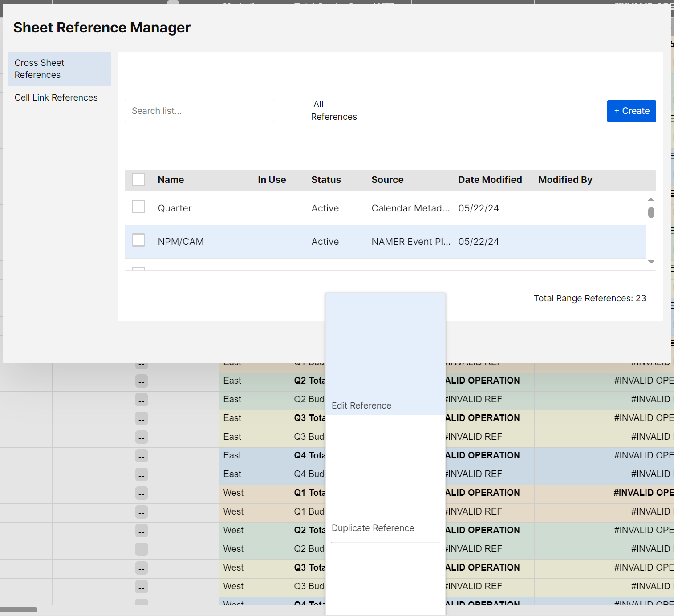Click Active status in the Quarter row
The image size is (674, 616).
click(325, 208)
